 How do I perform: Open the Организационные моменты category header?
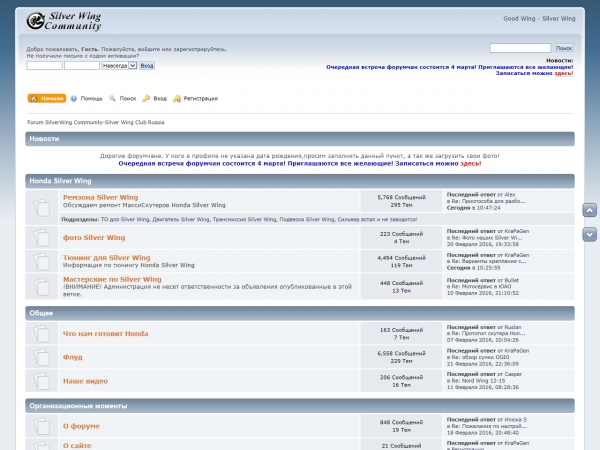tap(78, 406)
